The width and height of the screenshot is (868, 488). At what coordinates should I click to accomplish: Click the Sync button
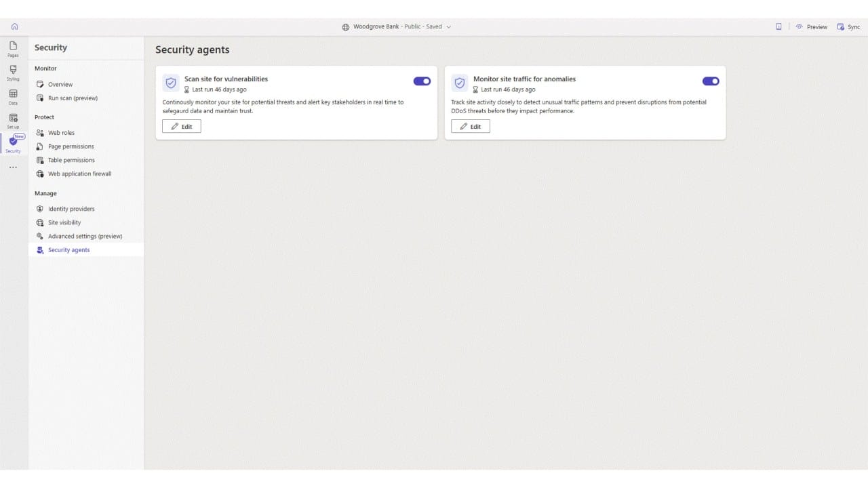click(x=848, y=26)
